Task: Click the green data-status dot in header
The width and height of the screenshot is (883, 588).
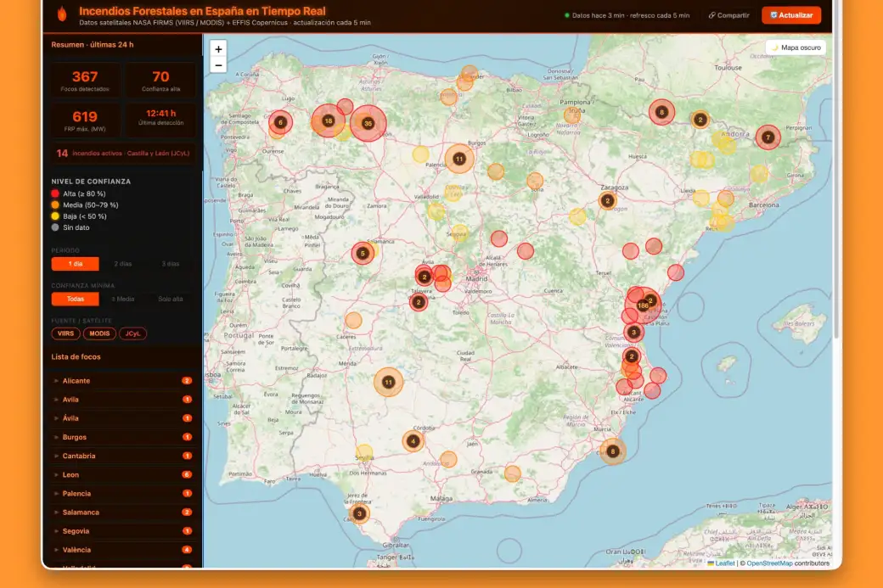Action: pyautogui.click(x=566, y=15)
